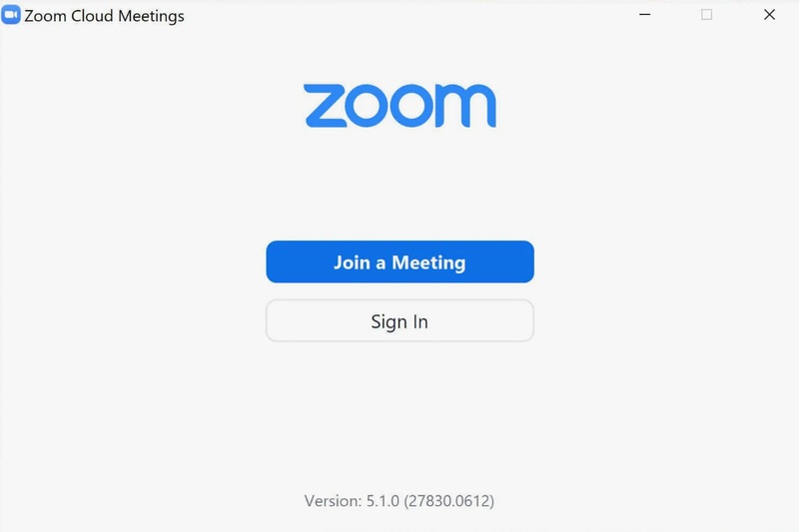Open the Sign In screen
Image resolution: width=799 pixels, height=532 pixels.
point(400,320)
